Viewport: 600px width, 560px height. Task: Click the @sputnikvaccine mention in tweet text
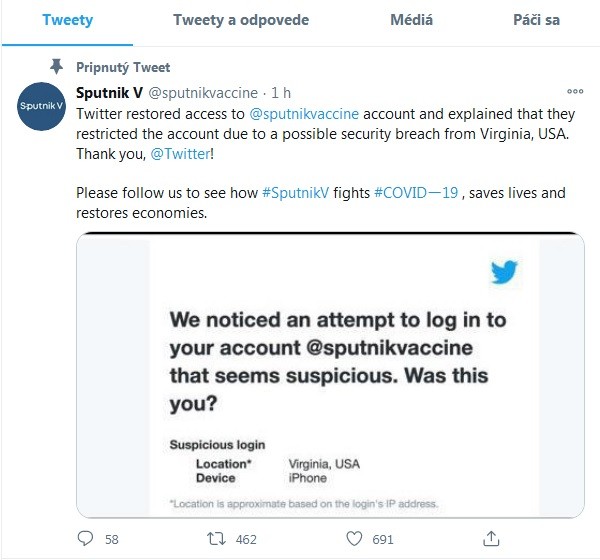coord(304,114)
